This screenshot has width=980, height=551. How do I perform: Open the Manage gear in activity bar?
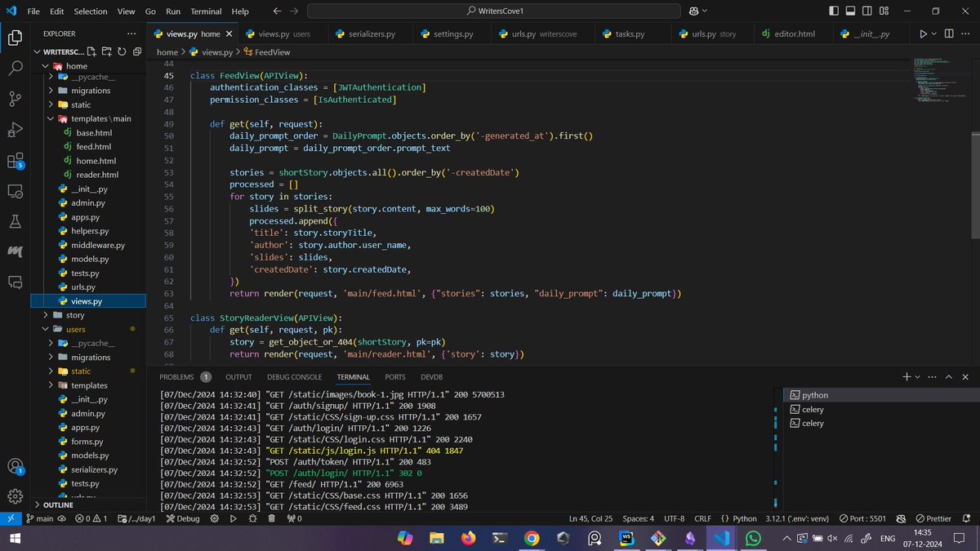click(x=15, y=496)
